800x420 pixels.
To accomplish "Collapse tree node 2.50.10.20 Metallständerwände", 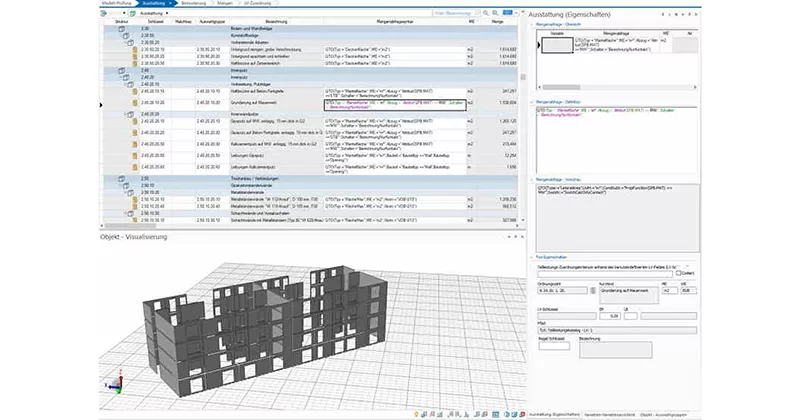I will (x=130, y=193).
